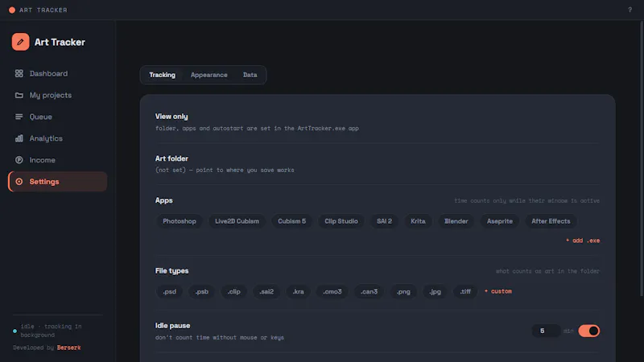Screen dimensions: 644x362
Task: Click the Analytics bar chart icon
Action: (x=19, y=138)
